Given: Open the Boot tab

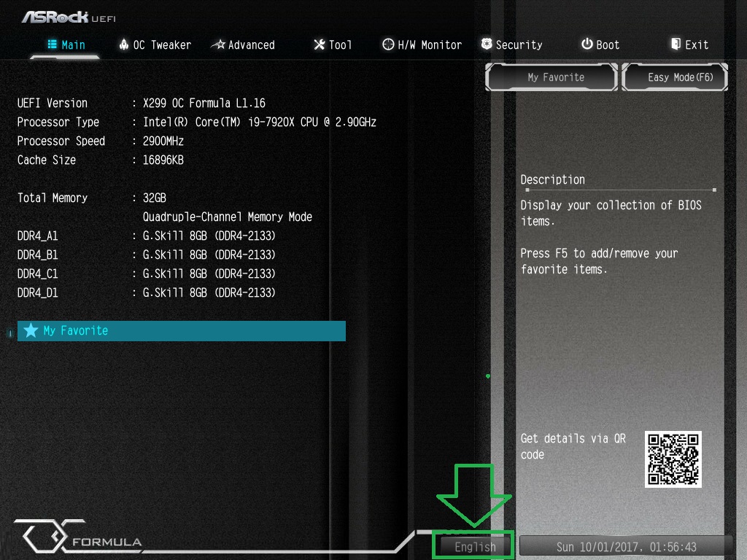Looking at the screenshot, I should [x=600, y=44].
